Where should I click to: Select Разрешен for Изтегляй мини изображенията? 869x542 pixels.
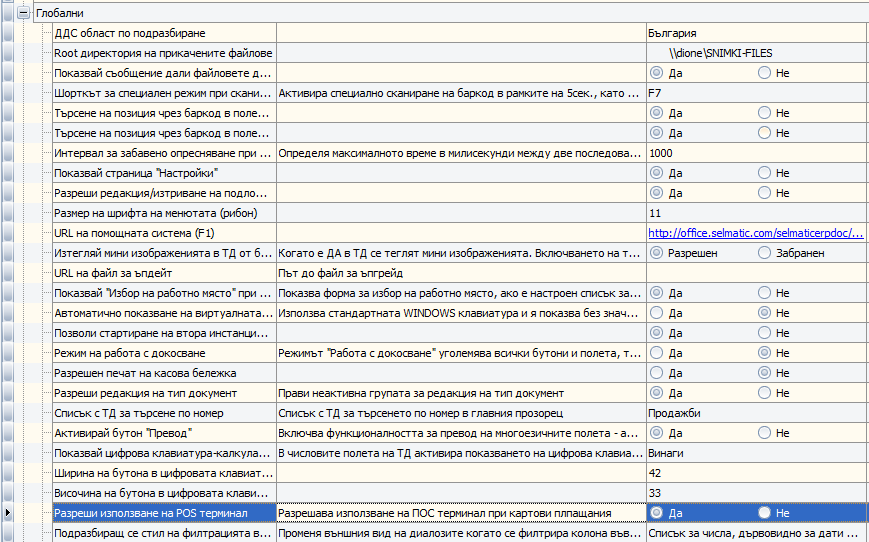(x=656, y=253)
